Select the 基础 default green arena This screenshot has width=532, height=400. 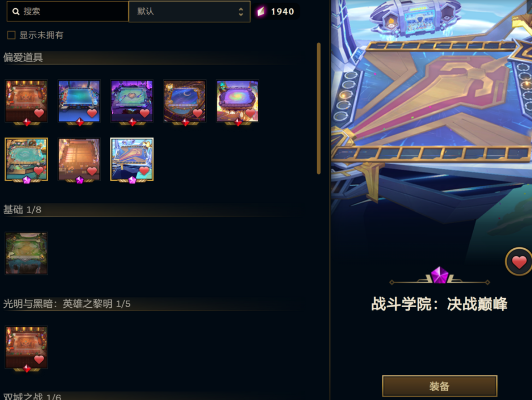click(x=26, y=253)
